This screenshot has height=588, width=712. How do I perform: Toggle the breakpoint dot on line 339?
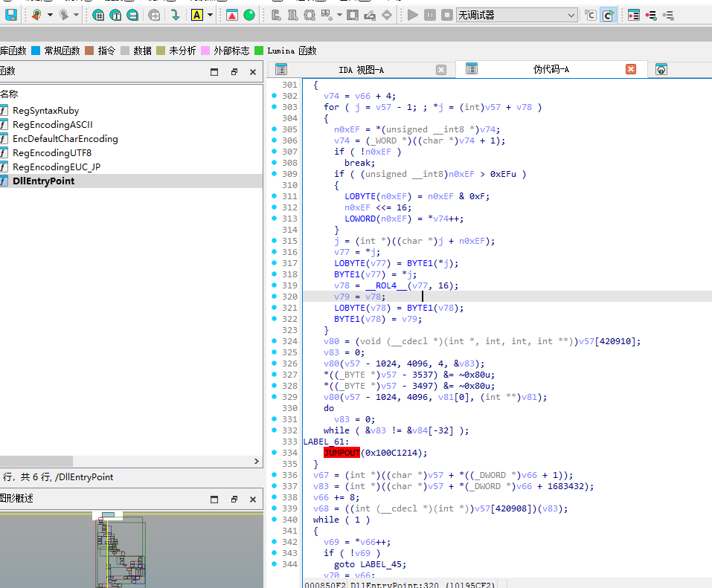pos(273,508)
